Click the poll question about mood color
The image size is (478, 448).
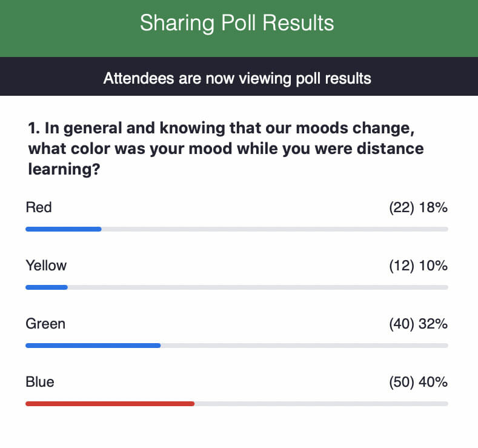click(x=225, y=149)
